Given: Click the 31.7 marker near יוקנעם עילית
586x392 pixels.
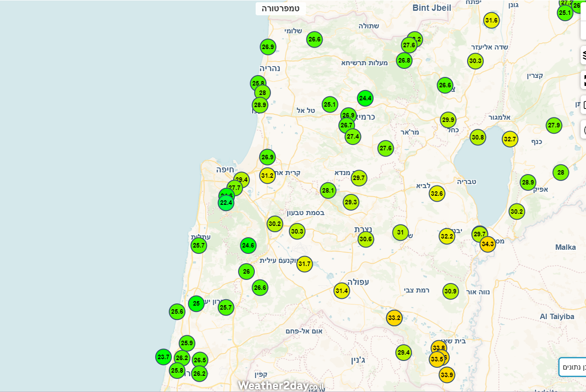Looking at the screenshot, I should (305, 264).
